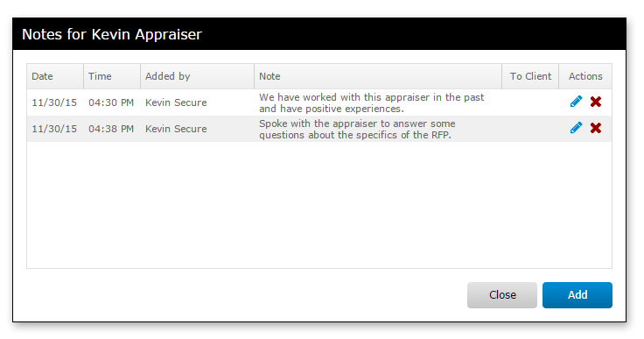Image resolution: width=644 pixels, height=339 pixels.
Task: Select the note about RFP specifics
Action: [357, 129]
